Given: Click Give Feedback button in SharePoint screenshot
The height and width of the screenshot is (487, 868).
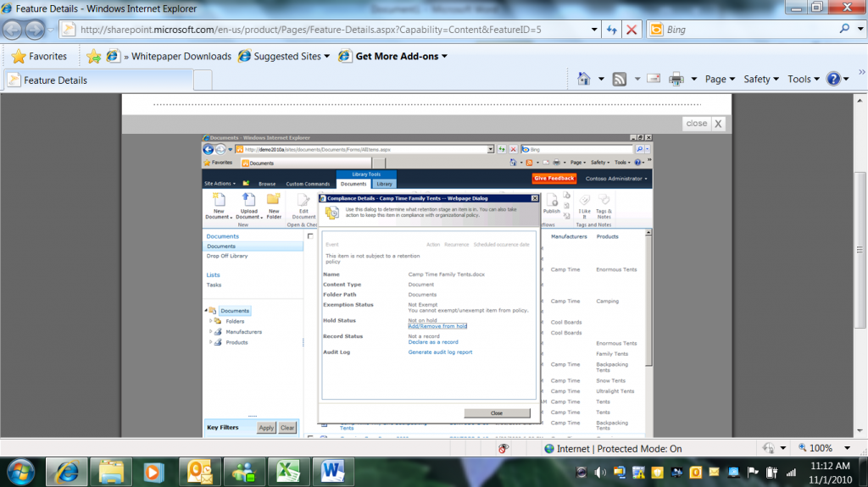Looking at the screenshot, I should 554,178.
